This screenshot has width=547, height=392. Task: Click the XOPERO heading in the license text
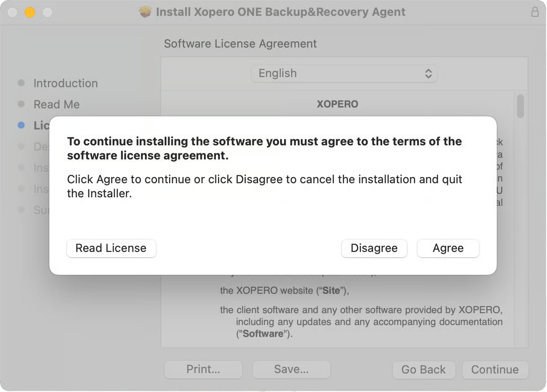point(337,104)
